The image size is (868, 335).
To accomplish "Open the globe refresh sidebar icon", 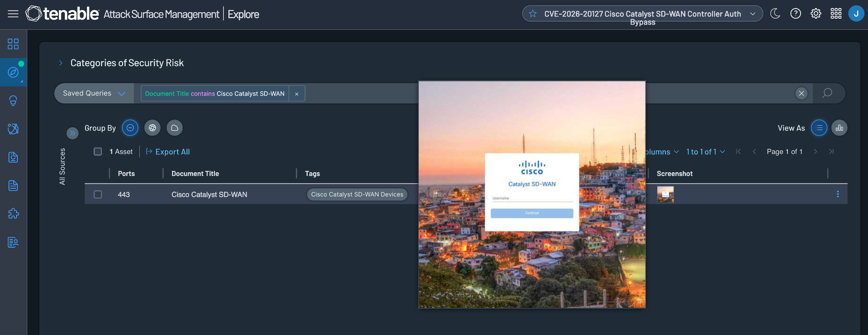I will (x=13, y=129).
